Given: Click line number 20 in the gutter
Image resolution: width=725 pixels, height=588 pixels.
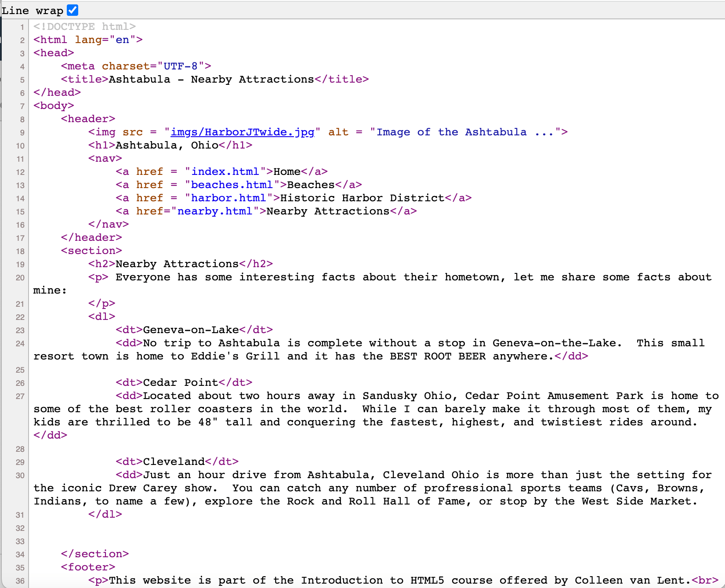Looking at the screenshot, I should 20,277.
